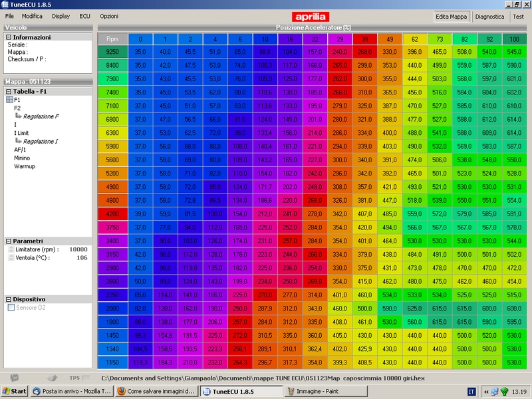Select the 100 throttle column header

[514, 39]
